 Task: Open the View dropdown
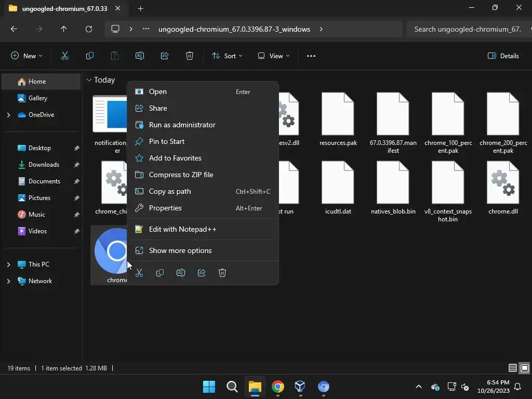click(273, 56)
